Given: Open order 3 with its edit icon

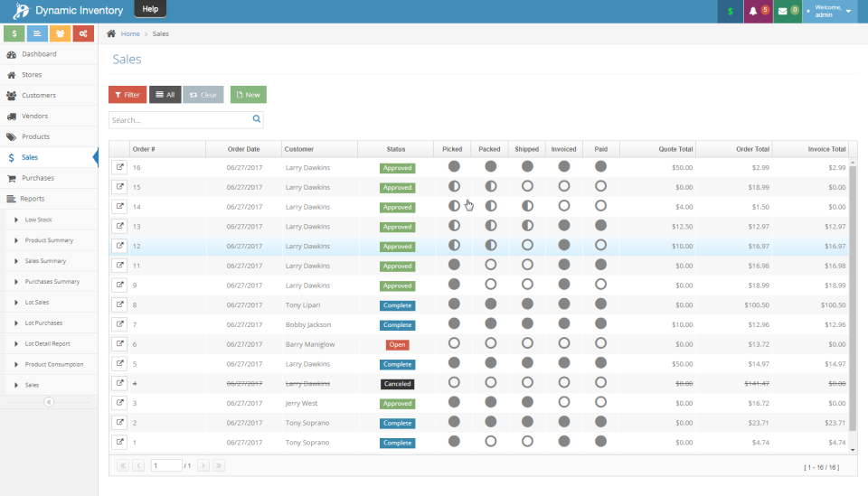Looking at the screenshot, I should coord(119,403).
